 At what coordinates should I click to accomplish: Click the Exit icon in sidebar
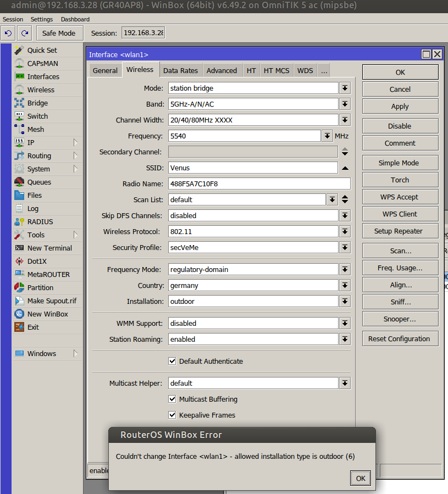point(19,328)
